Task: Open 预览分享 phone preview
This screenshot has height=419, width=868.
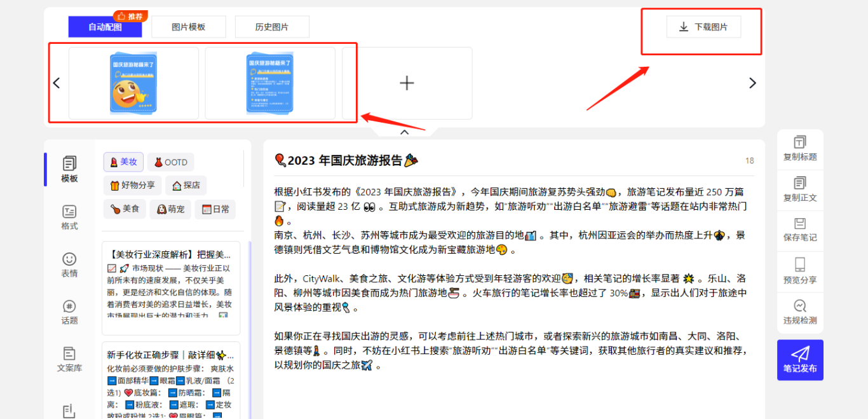Action: [800, 271]
